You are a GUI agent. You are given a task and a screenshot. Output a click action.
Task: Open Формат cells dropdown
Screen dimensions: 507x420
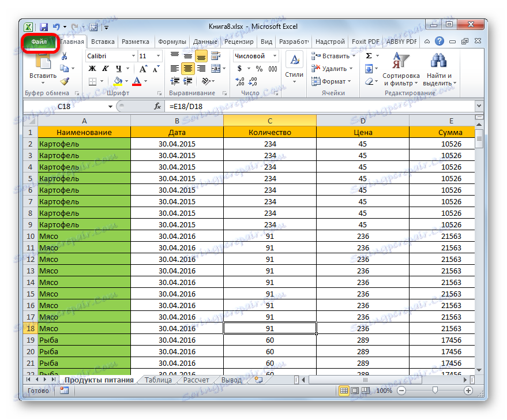[331, 81]
